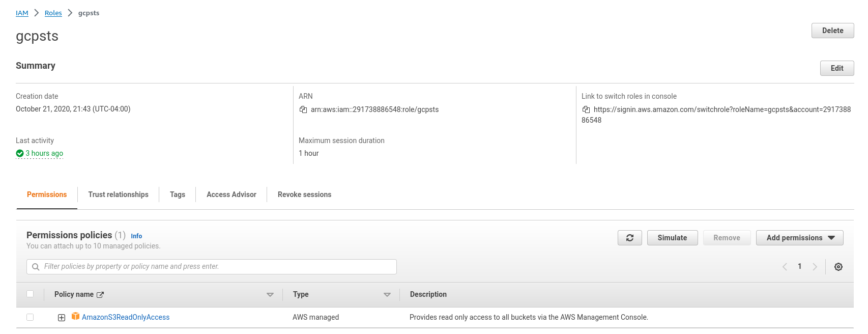Image resolution: width=868 pixels, height=334 pixels.
Task: Click the Policy name column header text
Action: point(74,294)
